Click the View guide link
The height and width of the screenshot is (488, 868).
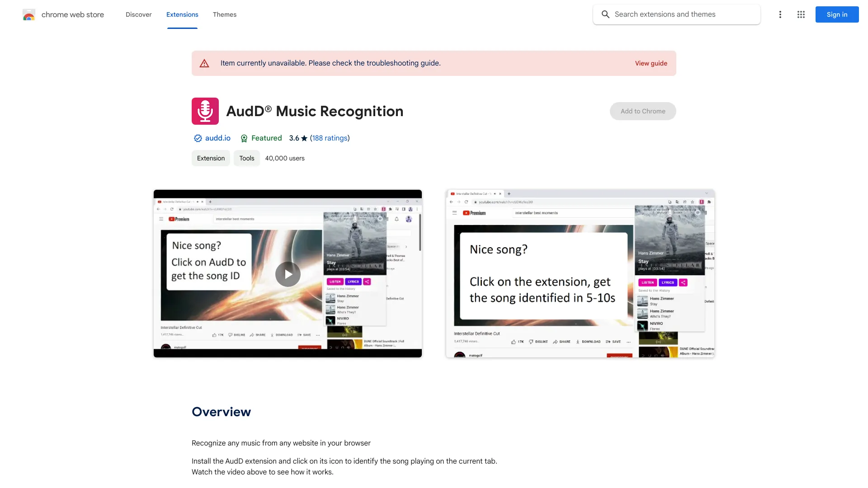pos(651,63)
